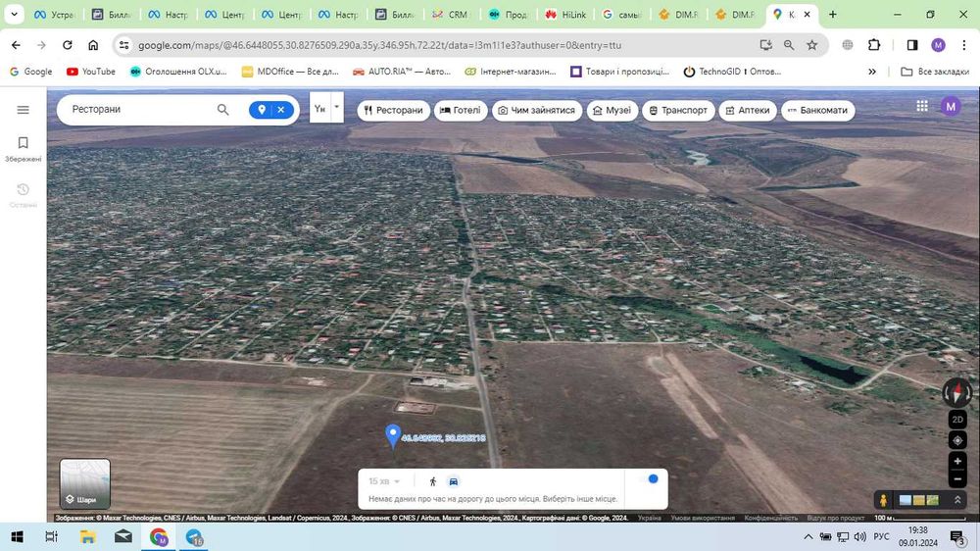Switch to the first DIM.R tab
Image resolution: width=980 pixels, height=551 pixels.
[679, 15]
